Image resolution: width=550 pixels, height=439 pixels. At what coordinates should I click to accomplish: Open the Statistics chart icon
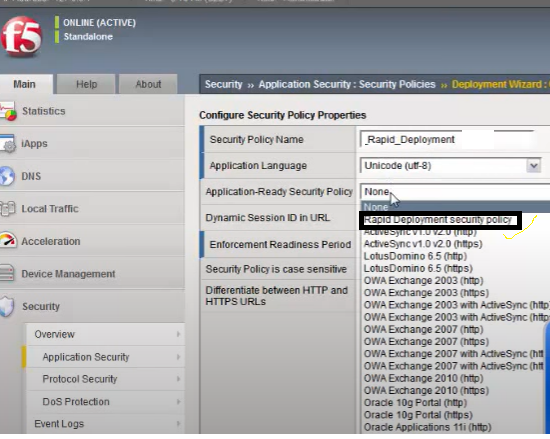(8, 111)
